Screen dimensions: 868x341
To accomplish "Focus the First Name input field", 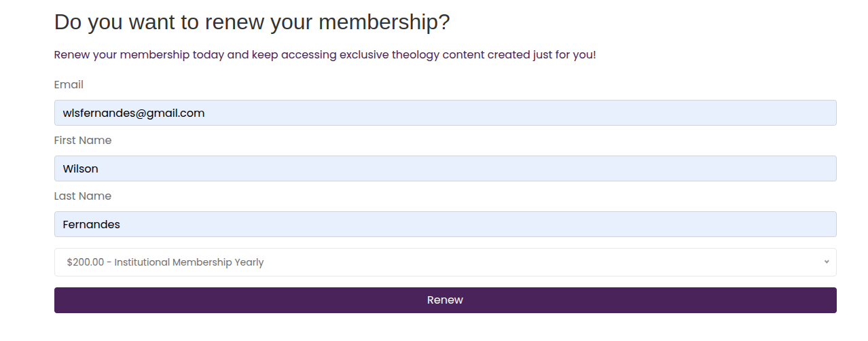I will click(x=445, y=168).
